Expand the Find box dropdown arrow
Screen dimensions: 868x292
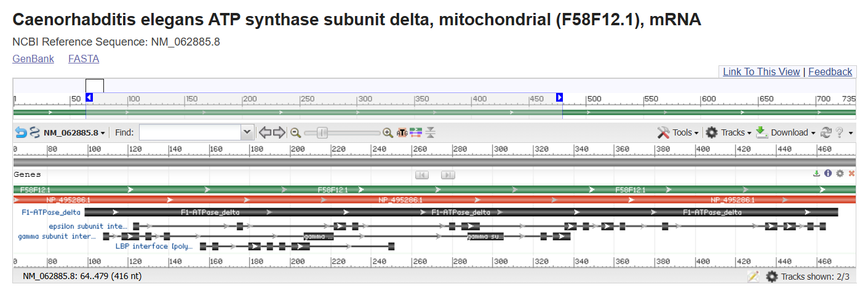click(247, 132)
